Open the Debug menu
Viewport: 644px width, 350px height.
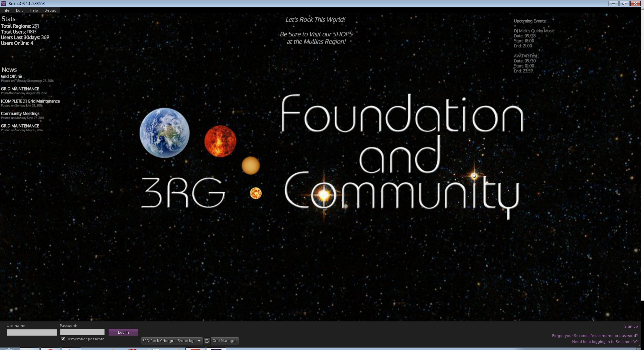(50, 10)
